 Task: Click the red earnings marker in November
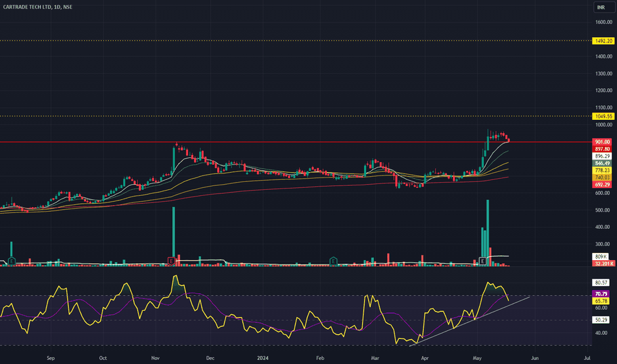point(171,261)
